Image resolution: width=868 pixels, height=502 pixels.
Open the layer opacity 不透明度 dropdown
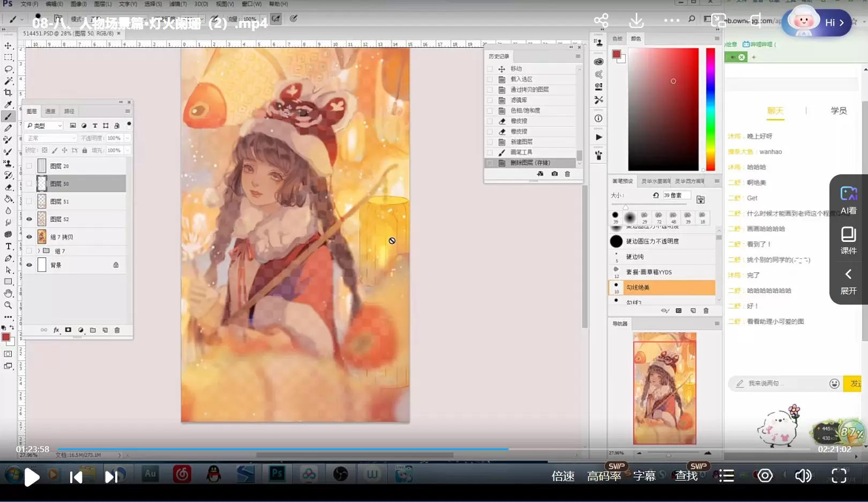pos(128,138)
